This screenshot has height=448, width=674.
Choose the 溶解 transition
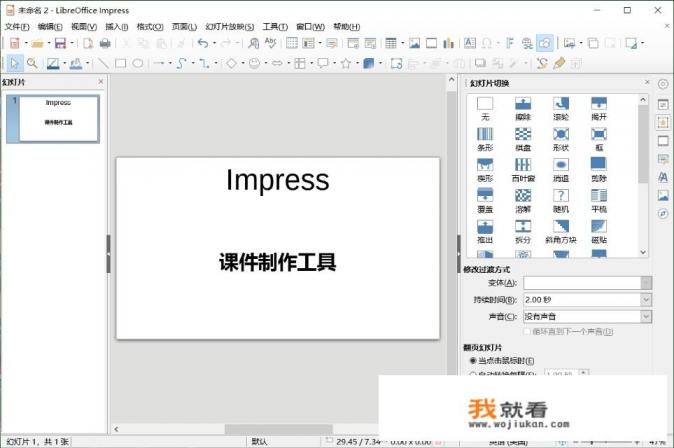523,201
